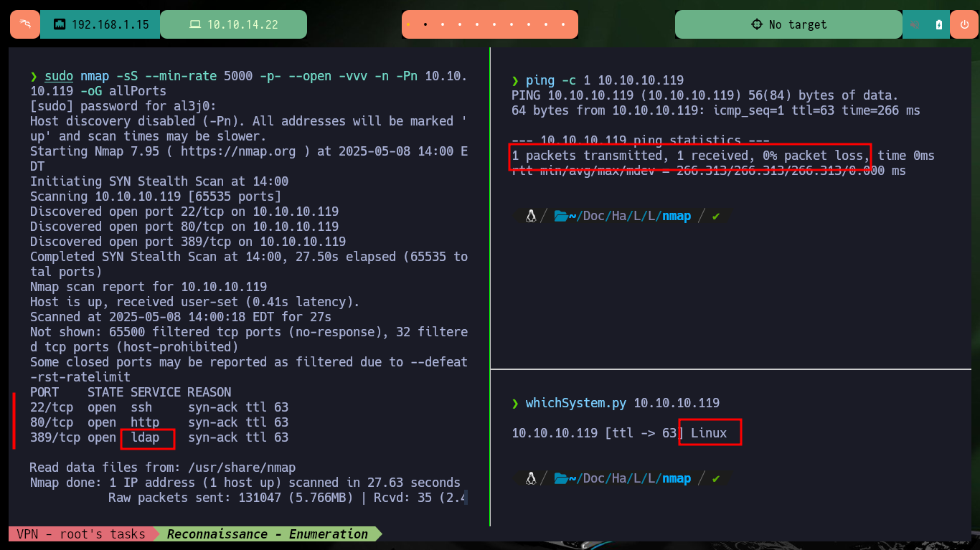Viewport: 980px width, 550px height.
Task: Select the yellow active workspace dot
Action: point(408,24)
